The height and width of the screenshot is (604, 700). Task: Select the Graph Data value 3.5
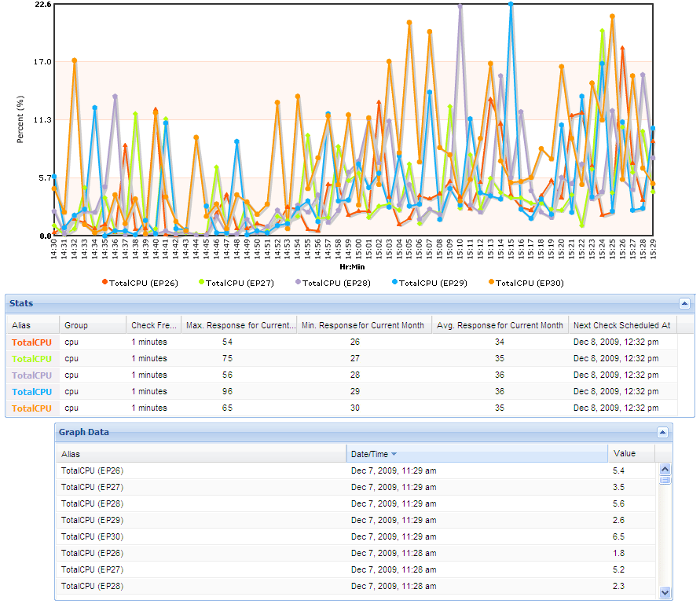(618, 487)
